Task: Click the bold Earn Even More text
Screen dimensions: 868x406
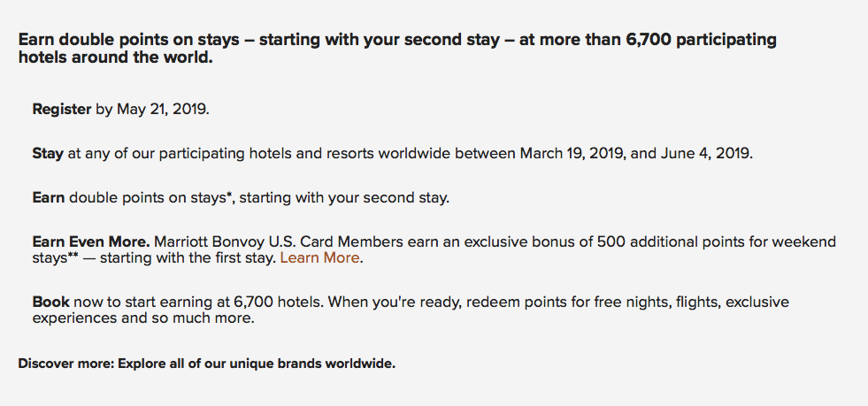Action: [x=91, y=242]
